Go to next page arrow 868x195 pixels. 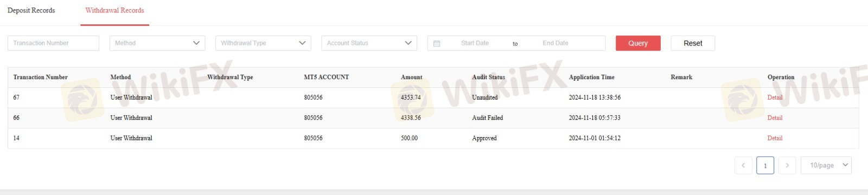click(787, 165)
